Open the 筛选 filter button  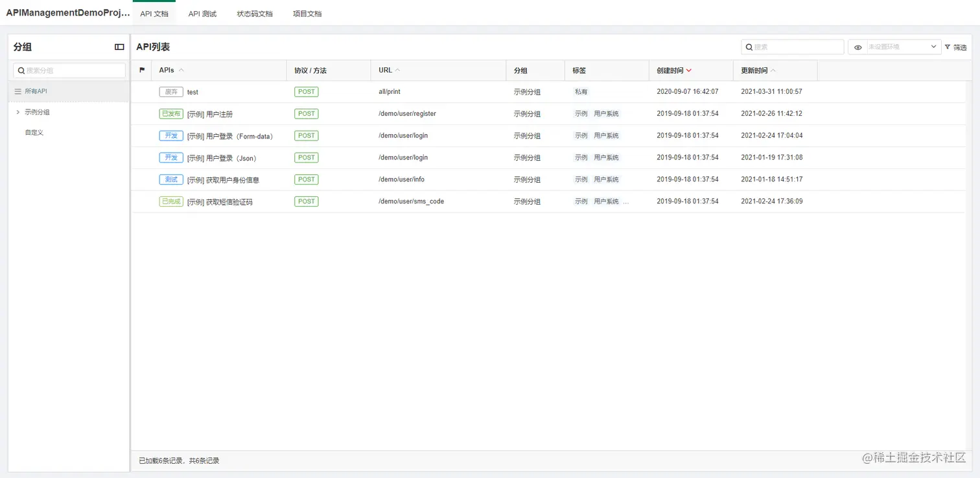pos(955,47)
